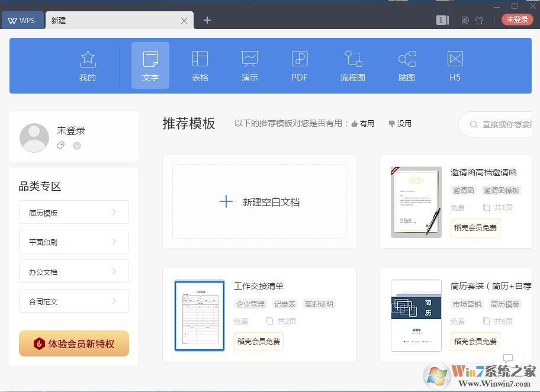Open the H5 page type icon

455,65
